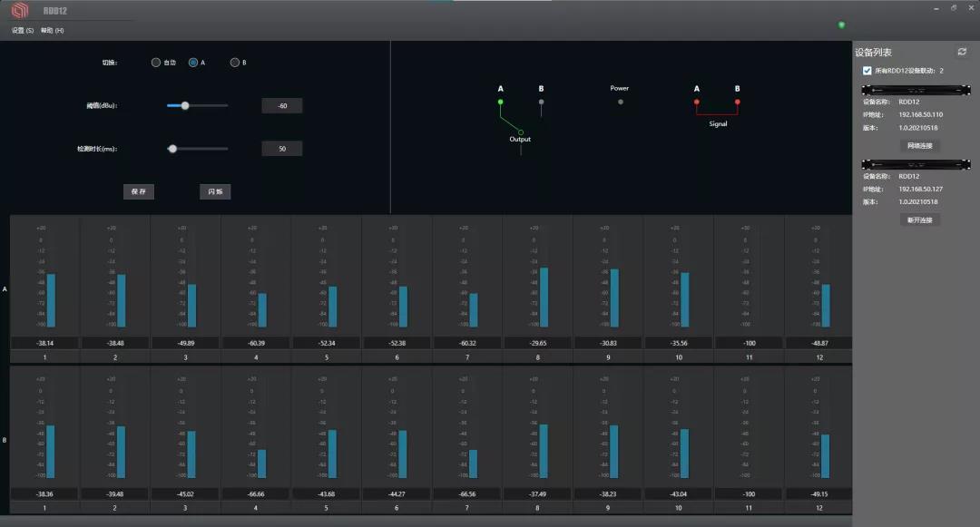Click the row A level readout -38.14
This screenshot has width=980, height=527.
click(44, 343)
